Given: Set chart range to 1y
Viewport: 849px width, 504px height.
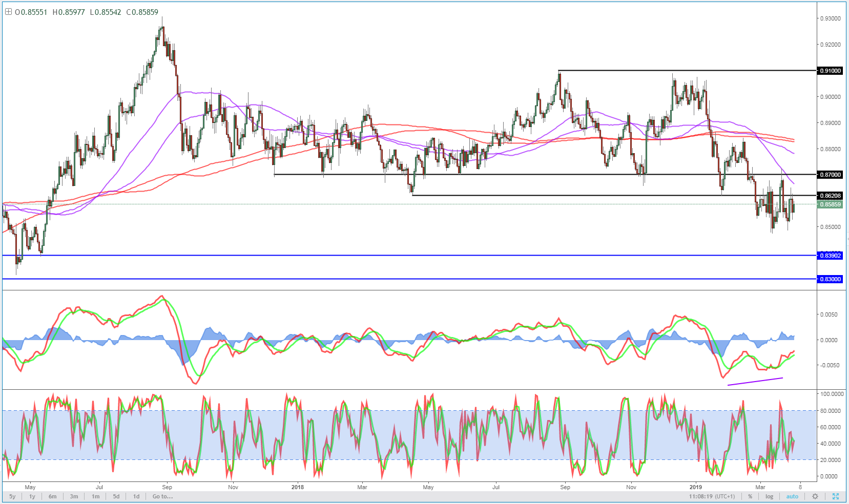Looking at the screenshot, I should pyautogui.click(x=32, y=496).
